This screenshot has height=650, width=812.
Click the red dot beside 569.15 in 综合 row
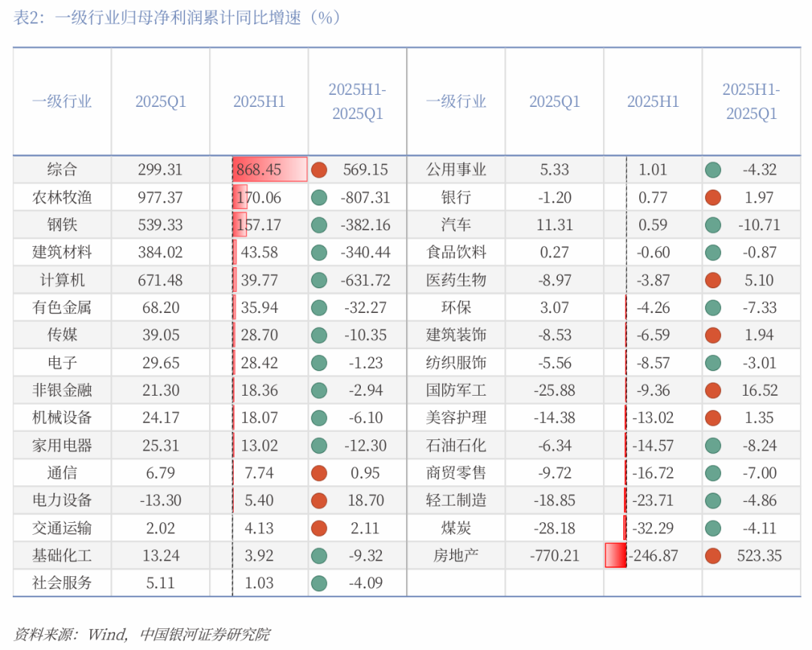click(x=319, y=169)
